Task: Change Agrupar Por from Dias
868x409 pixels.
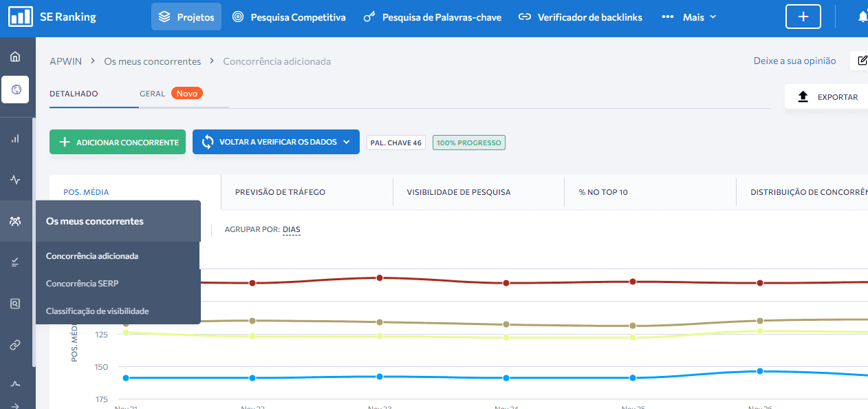Action: point(290,229)
